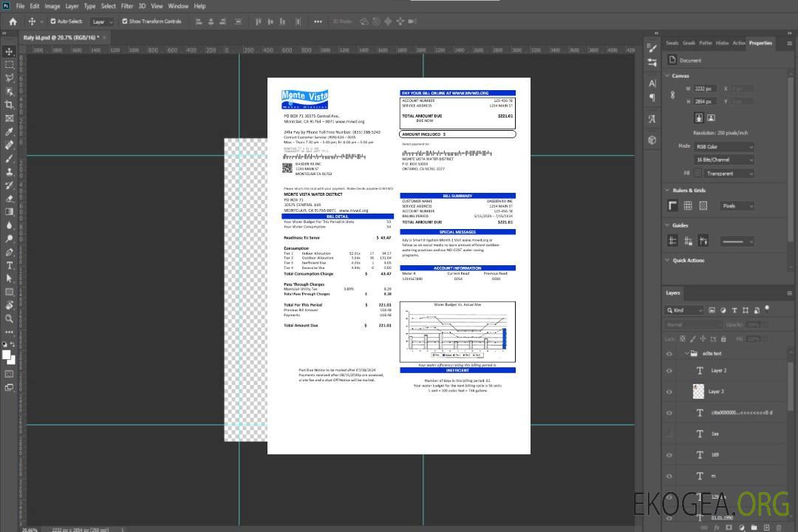The image size is (798, 532).
Task: Toggle the Auto-Select checkbox
Action: pos(53,21)
